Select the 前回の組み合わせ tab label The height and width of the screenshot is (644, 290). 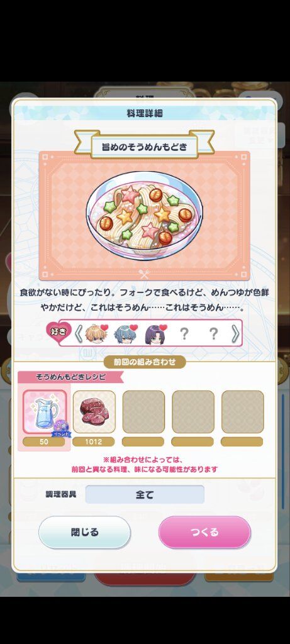[x=145, y=362]
